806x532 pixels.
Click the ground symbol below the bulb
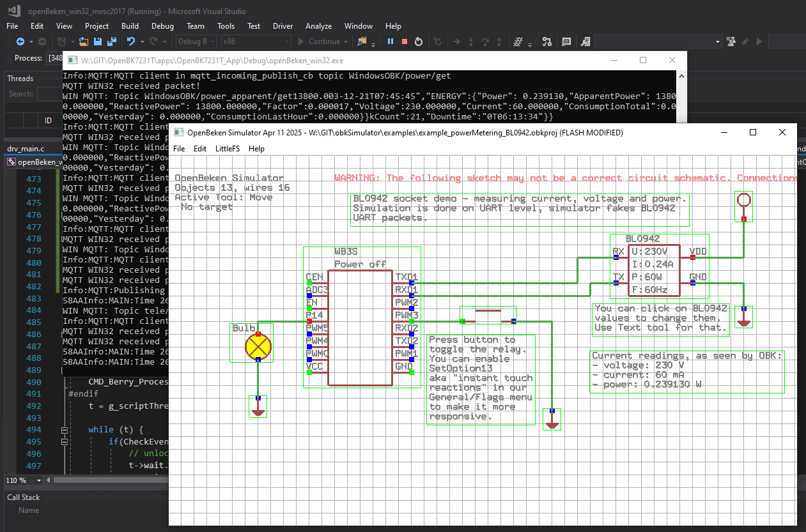pyautogui.click(x=258, y=407)
